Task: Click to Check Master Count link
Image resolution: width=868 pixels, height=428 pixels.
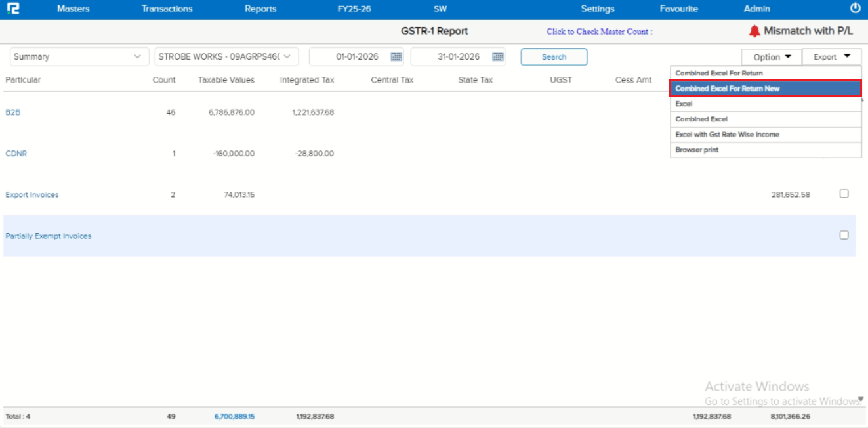Action: 599,32
